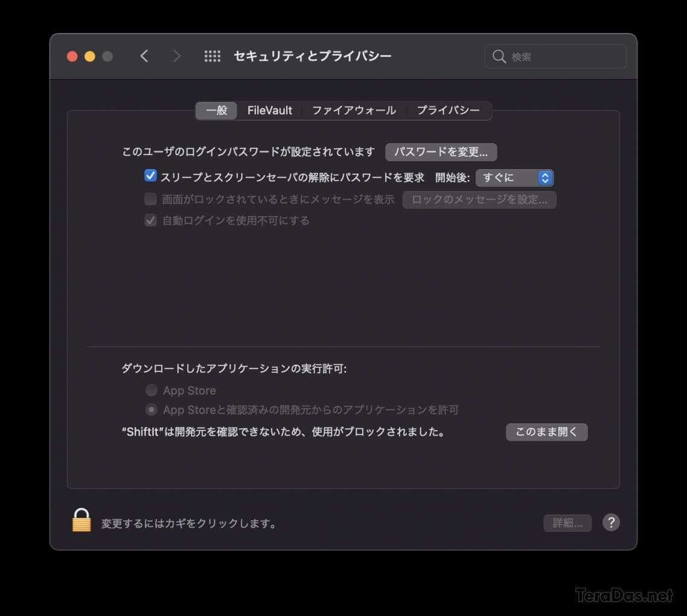Switch to the FileVault tab
Image resolution: width=687 pixels, height=616 pixels.
pos(269,111)
